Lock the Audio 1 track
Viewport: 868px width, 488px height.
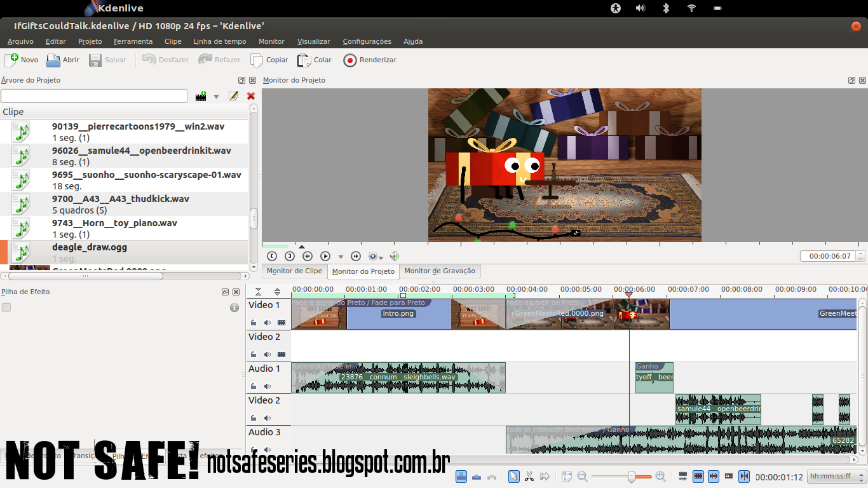(254, 386)
